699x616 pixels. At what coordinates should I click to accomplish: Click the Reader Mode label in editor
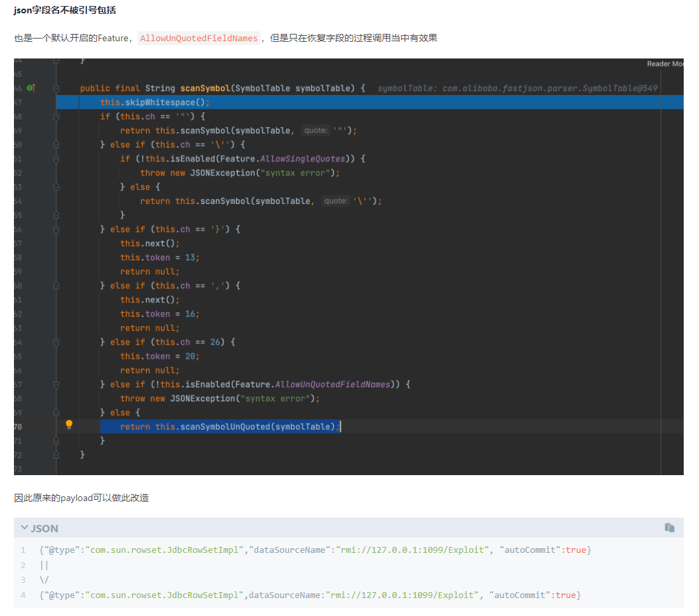pyautogui.click(x=664, y=64)
